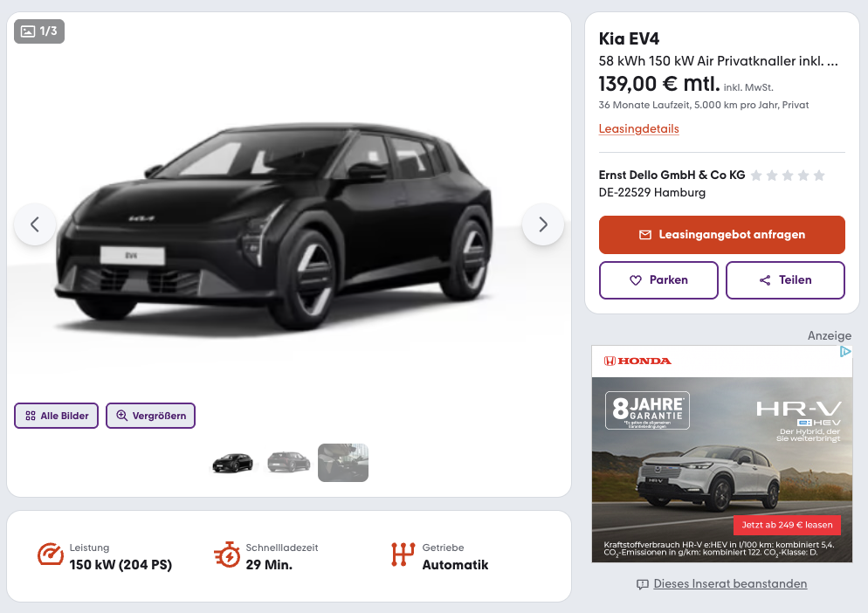Advance to the next car image
The width and height of the screenshot is (868, 613).
[543, 224]
